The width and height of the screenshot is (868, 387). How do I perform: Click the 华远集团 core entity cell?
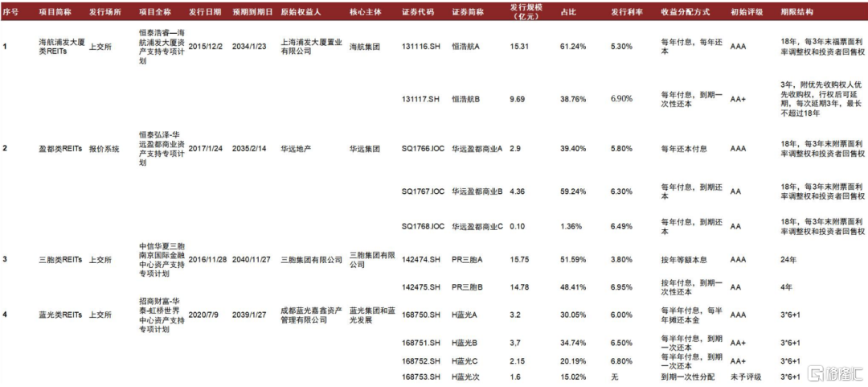pyautogui.click(x=365, y=149)
